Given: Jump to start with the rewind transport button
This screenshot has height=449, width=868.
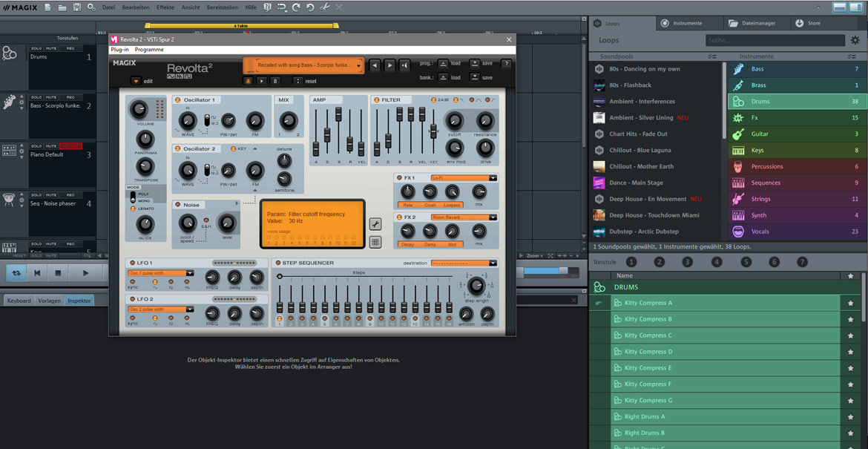Looking at the screenshot, I should [37, 272].
